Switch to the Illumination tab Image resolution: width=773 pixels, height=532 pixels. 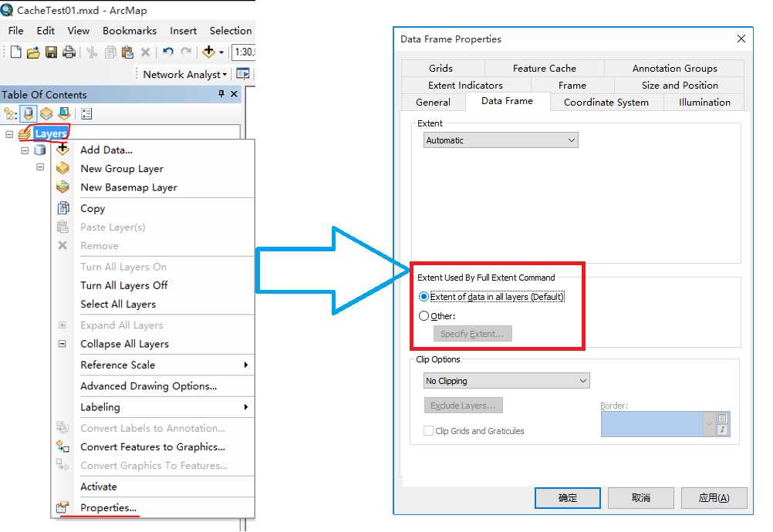click(704, 103)
